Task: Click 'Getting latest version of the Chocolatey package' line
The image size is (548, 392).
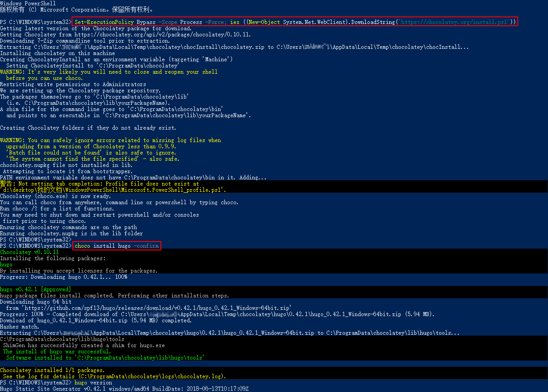Action: coord(96,28)
